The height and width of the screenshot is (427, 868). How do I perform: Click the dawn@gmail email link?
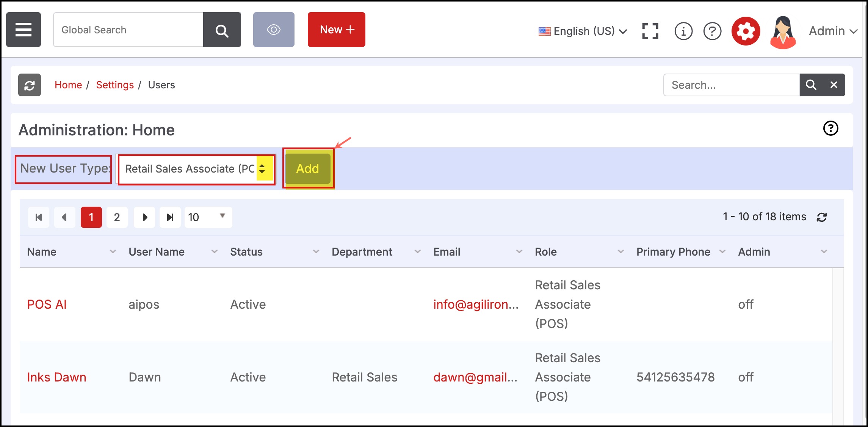pyautogui.click(x=475, y=377)
